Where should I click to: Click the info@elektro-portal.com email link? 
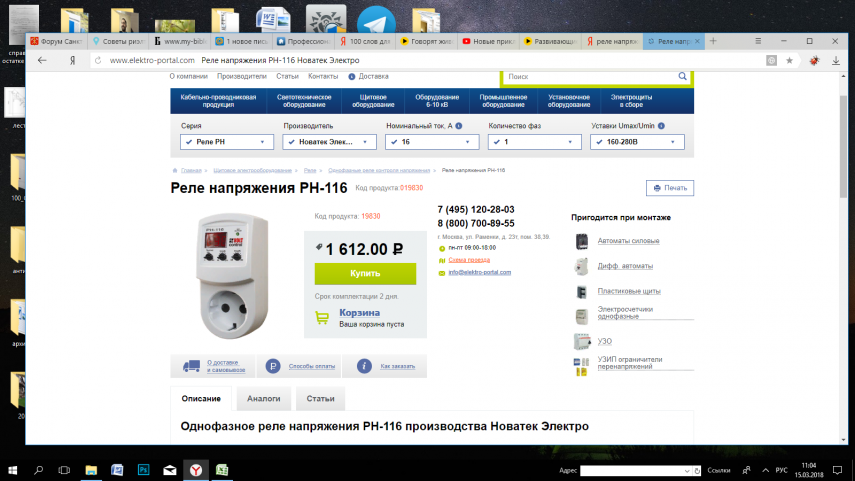pos(479,272)
